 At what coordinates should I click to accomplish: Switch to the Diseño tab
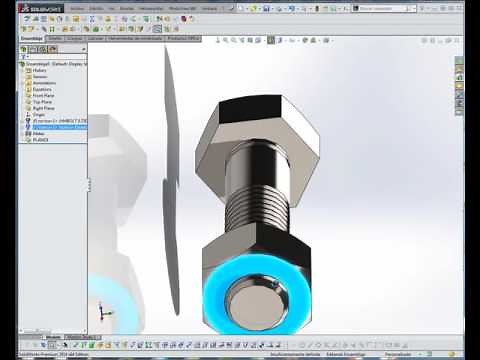pos(55,39)
